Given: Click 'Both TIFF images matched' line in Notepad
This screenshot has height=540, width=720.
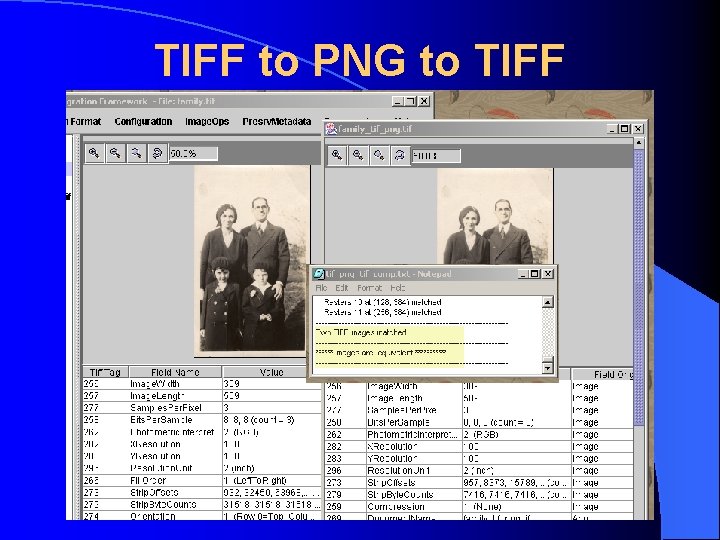Looking at the screenshot, I should point(361,332).
